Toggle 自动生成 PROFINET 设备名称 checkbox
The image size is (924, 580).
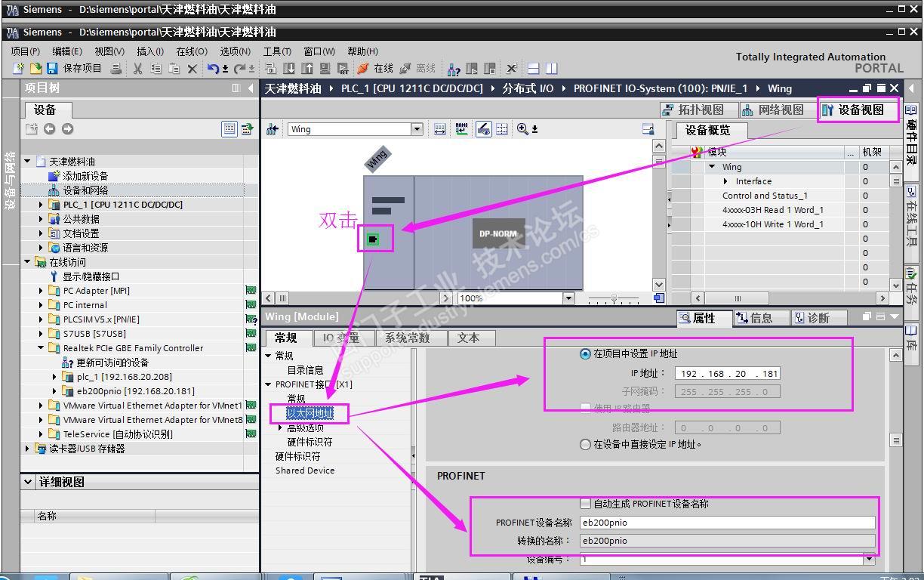pos(585,504)
